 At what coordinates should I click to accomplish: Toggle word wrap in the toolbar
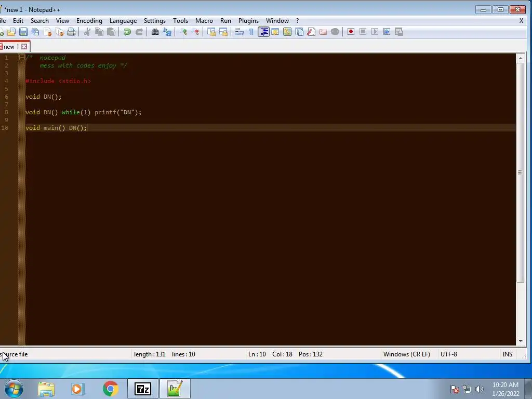(x=240, y=32)
